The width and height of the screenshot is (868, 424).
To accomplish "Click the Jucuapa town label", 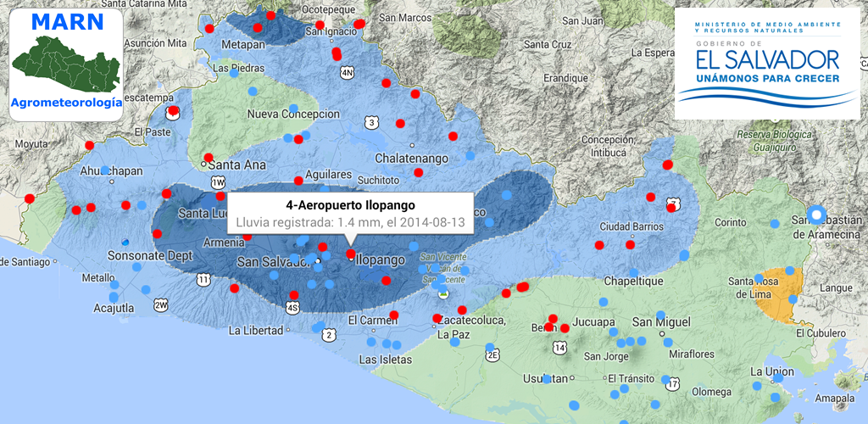I will (x=594, y=322).
